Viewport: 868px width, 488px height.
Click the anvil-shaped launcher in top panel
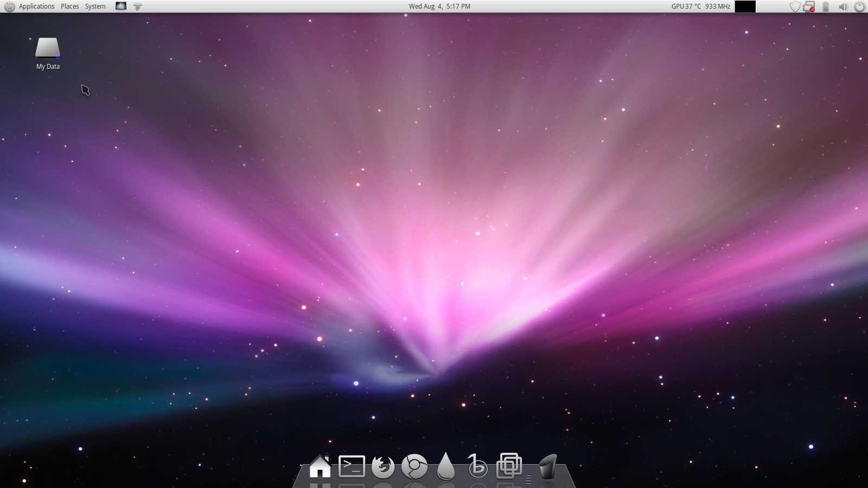click(x=138, y=7)
